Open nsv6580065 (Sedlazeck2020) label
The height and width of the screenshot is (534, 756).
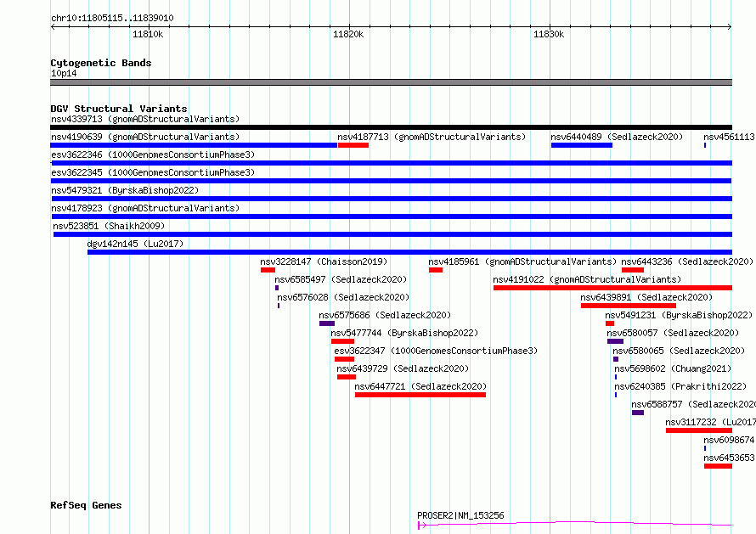(x=679, y=351)
